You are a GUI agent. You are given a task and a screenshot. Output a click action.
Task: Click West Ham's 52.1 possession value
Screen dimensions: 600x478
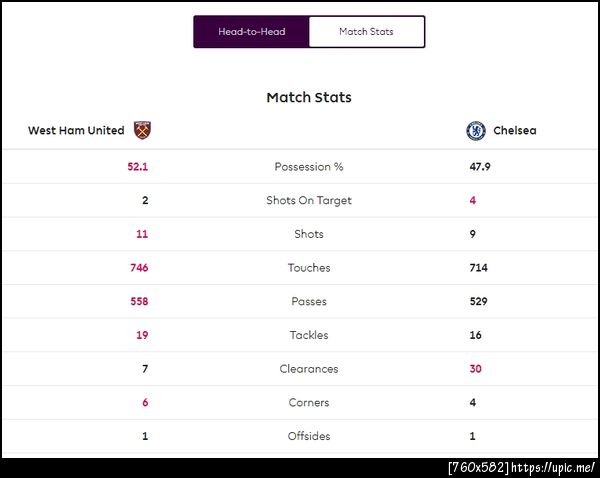138,167
